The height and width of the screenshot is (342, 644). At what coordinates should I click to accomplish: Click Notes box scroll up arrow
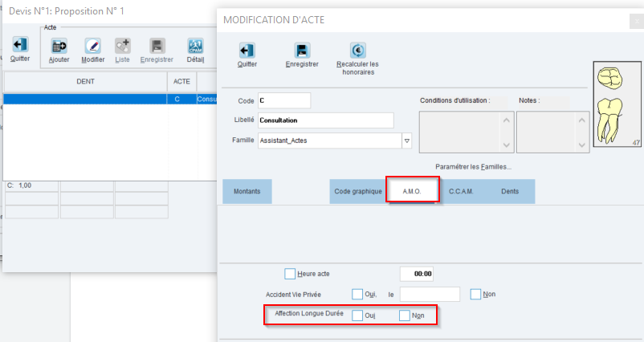(x=582, y=120)
